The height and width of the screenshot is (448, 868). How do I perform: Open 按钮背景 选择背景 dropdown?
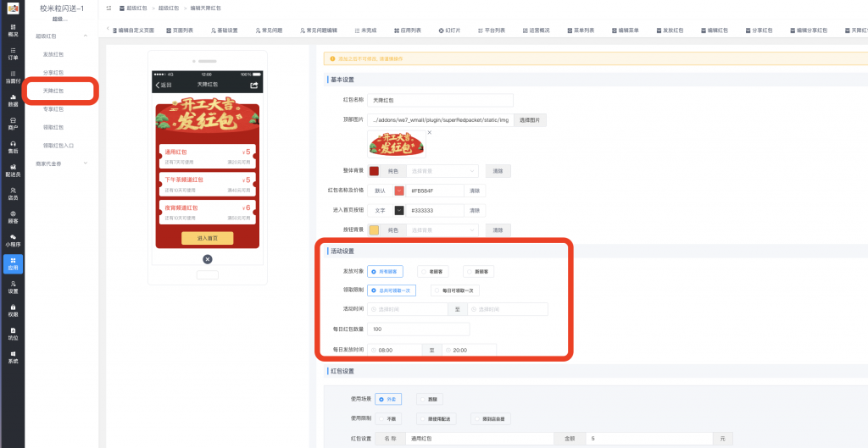[442, 230]
